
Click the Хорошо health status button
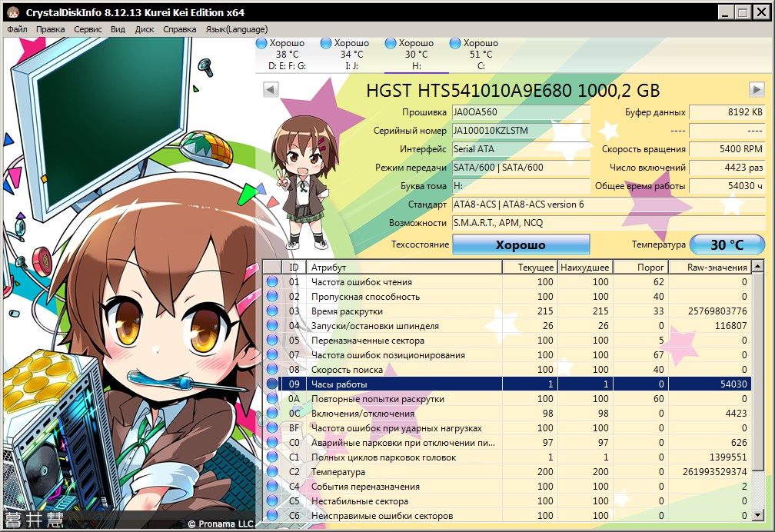[x=521, y=244]
